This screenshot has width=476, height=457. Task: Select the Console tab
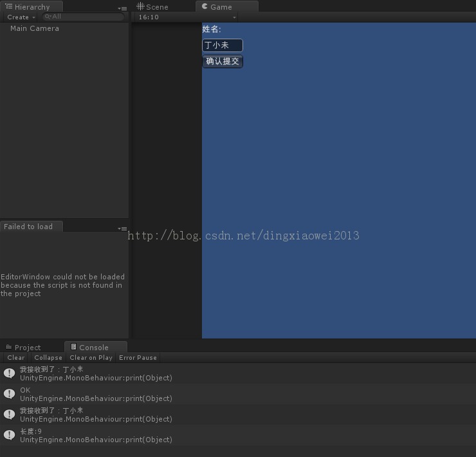point(96,347)
